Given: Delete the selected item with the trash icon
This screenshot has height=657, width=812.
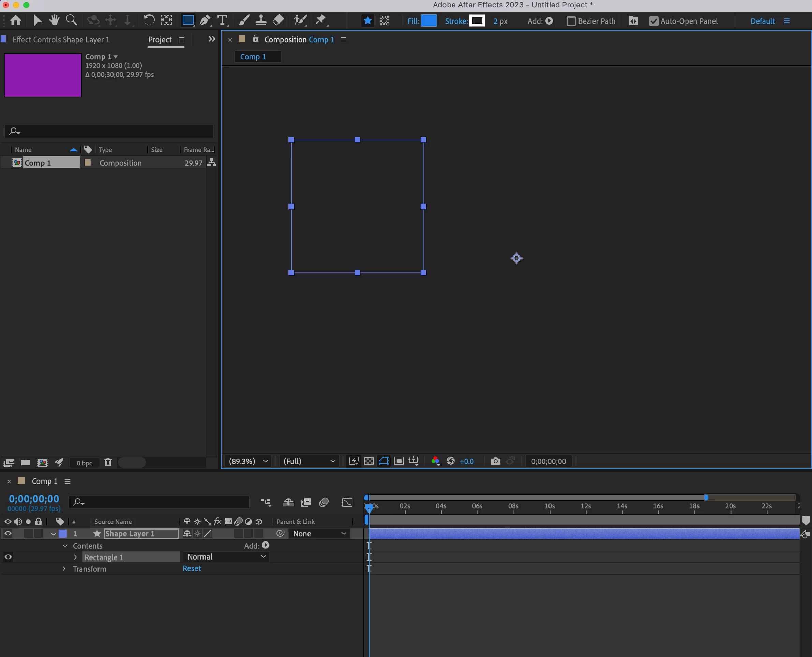Looking at the screenshot, I should pos(108,462).
